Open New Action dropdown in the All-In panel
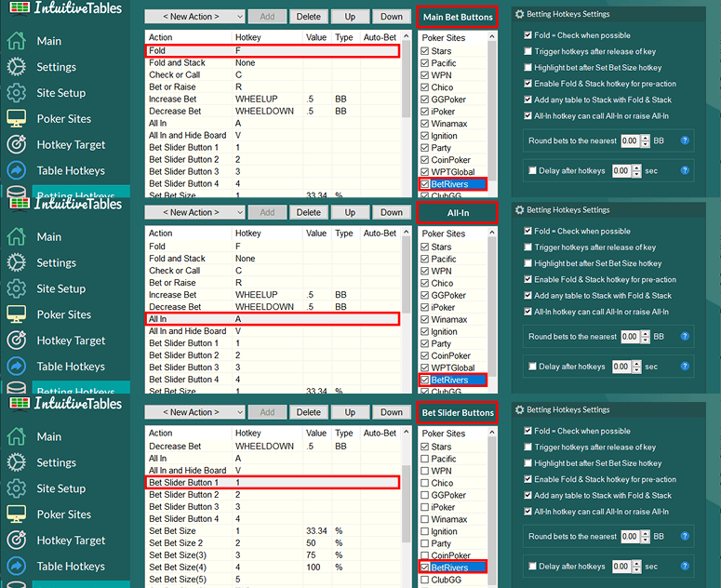 click(194, 212)
